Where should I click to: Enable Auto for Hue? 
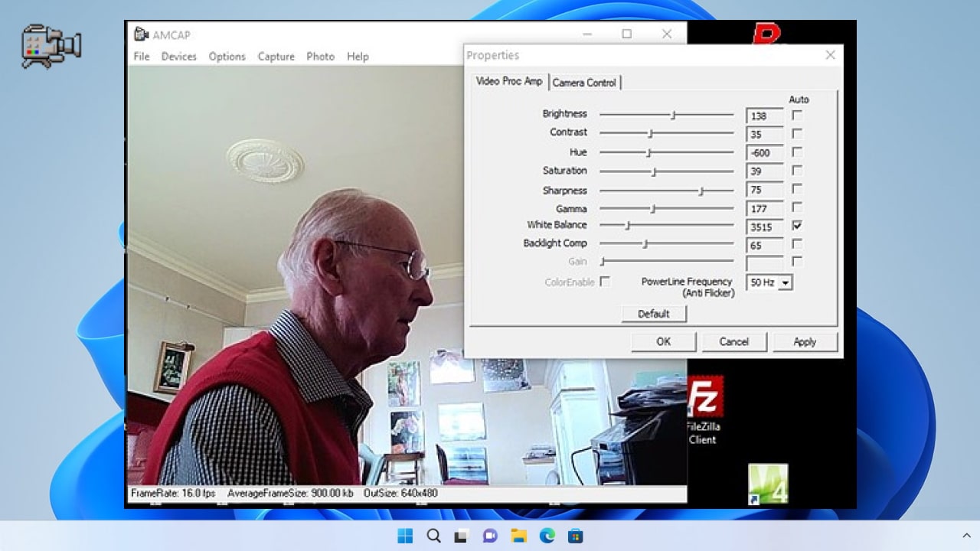click(797, 152)
